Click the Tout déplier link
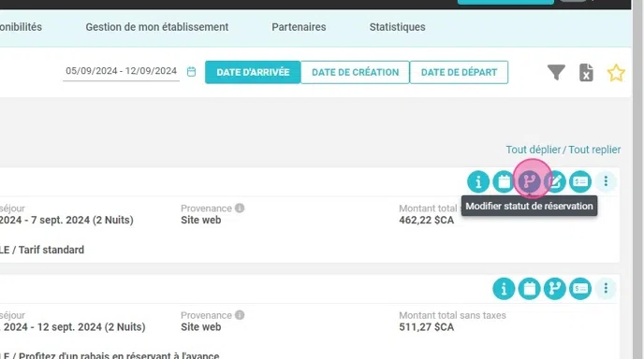The image size is (644, 359). [x=534, y=150]
